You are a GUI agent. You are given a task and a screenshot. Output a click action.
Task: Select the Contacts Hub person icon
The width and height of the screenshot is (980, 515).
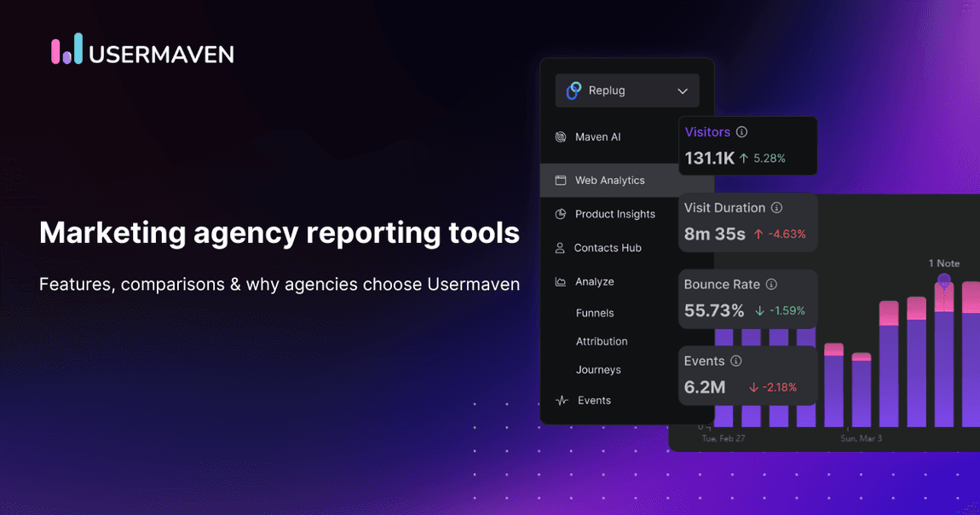[x=561, y=247]
